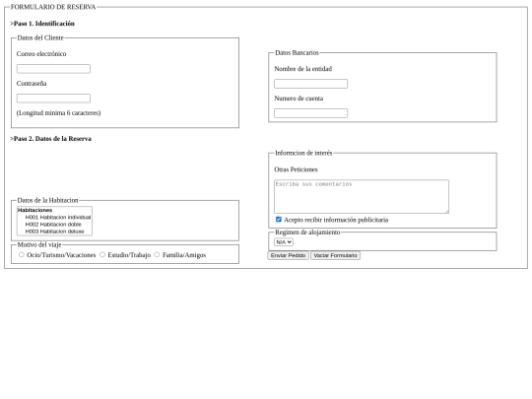Click the Nombre de la entidad field

tap(310, 84)
